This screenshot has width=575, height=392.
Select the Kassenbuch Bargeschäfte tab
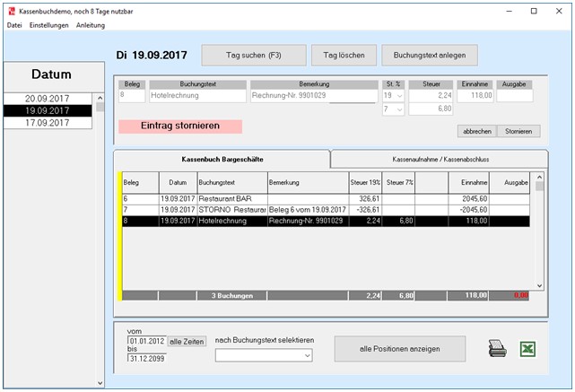pyautogui.click(x=222, y=159)
